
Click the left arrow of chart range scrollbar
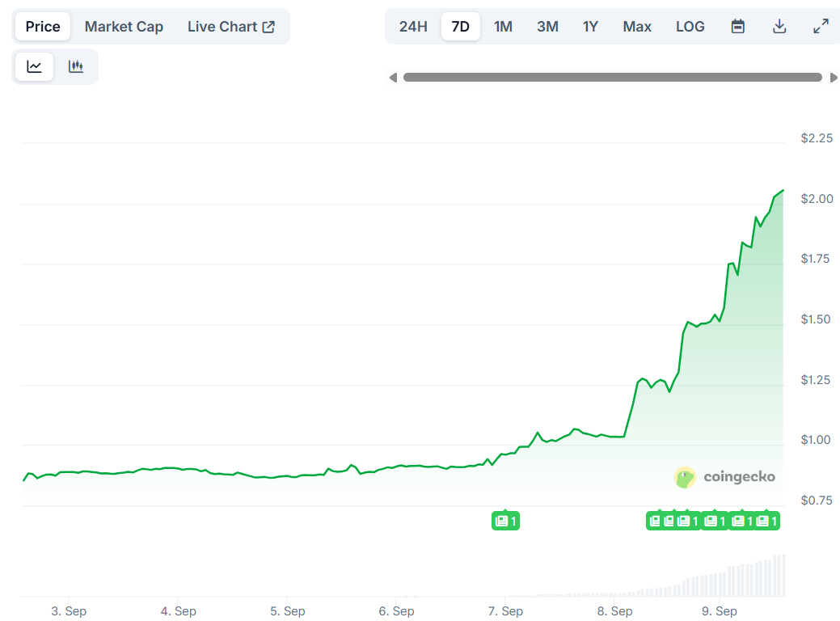[393, 78]
